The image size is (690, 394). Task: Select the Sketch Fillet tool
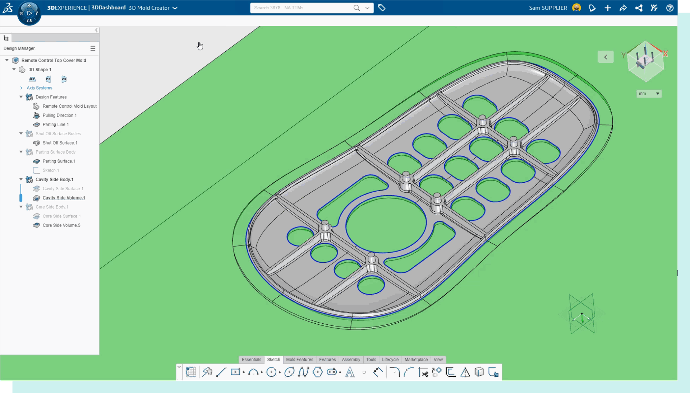coord(395,372)
